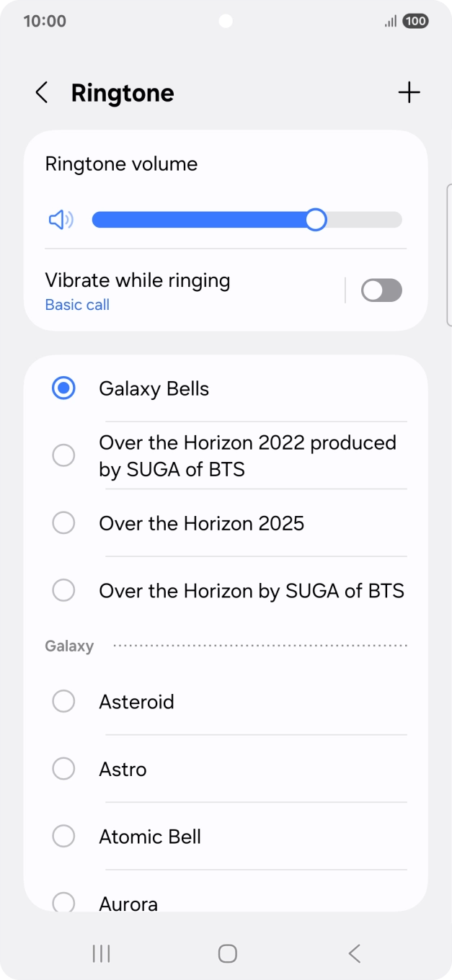Tap the speaker icon next to the volume slider
The image size is (452, 980).
pyautogui.click(x=61, y=220)
